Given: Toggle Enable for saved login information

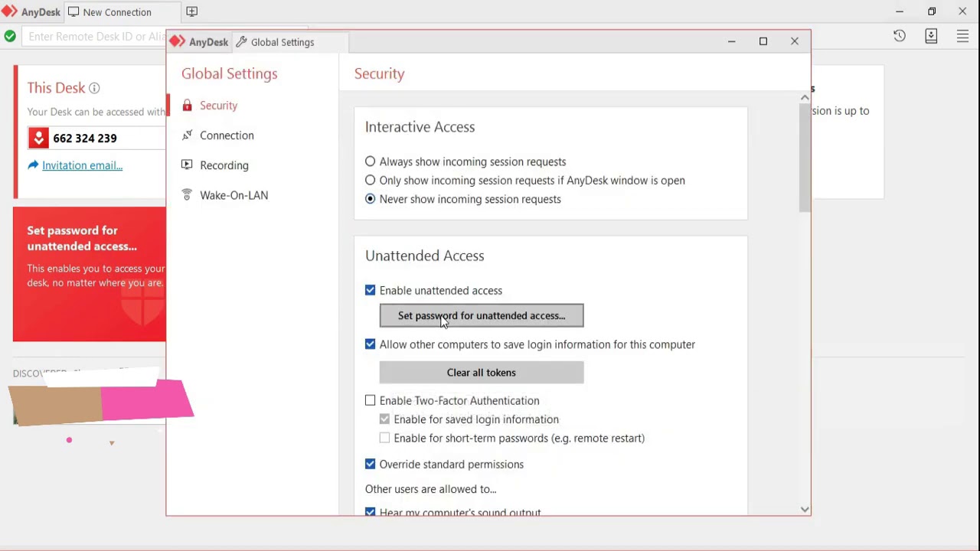Looking at the screenshot, I should point(384,419).
